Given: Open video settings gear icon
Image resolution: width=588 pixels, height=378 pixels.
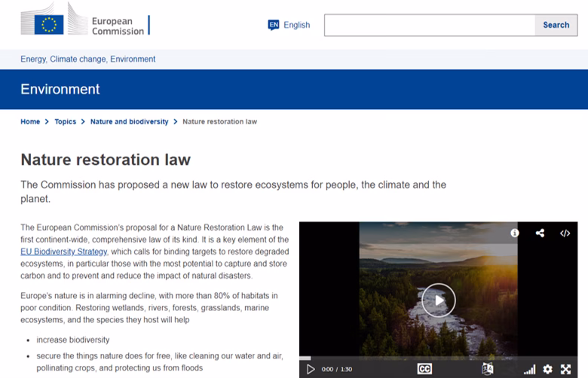Looking at the screenshot, I should tap(548, 369).
